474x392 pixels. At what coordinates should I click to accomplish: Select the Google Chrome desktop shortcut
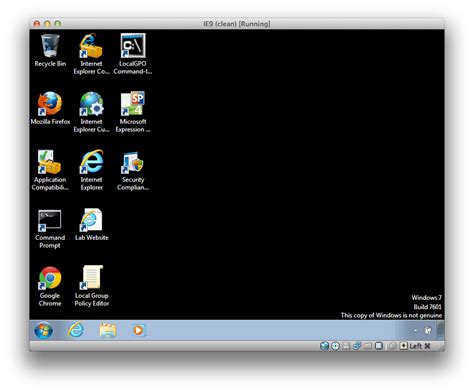50,286
